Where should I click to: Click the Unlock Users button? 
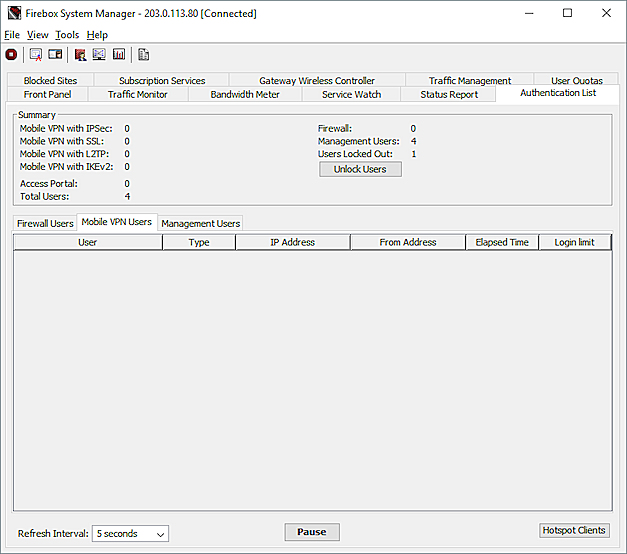360,169
